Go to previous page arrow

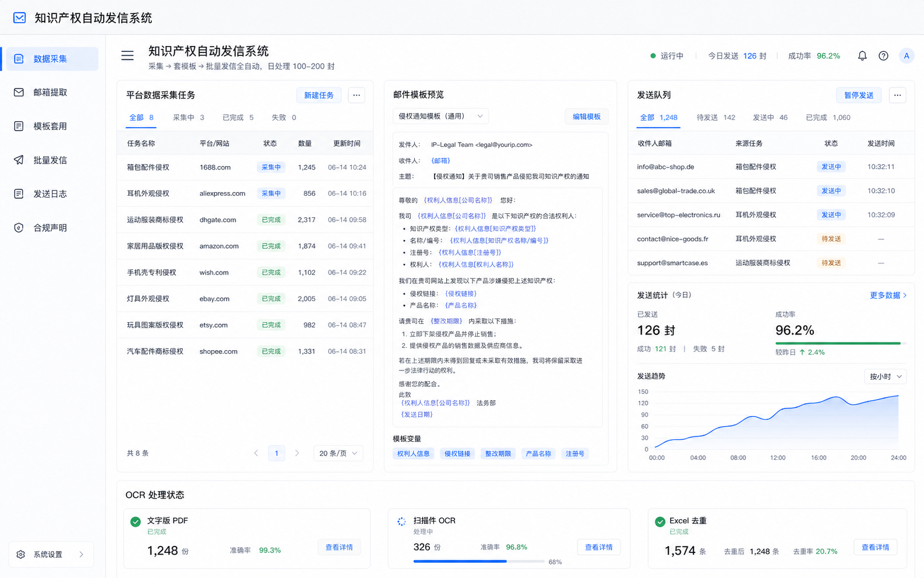[x=256, y=453]
